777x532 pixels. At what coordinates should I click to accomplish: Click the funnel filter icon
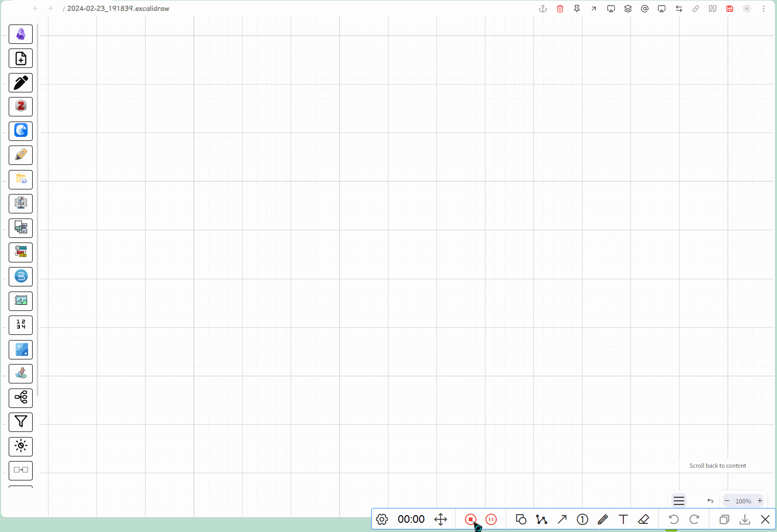tap(21, 422)
